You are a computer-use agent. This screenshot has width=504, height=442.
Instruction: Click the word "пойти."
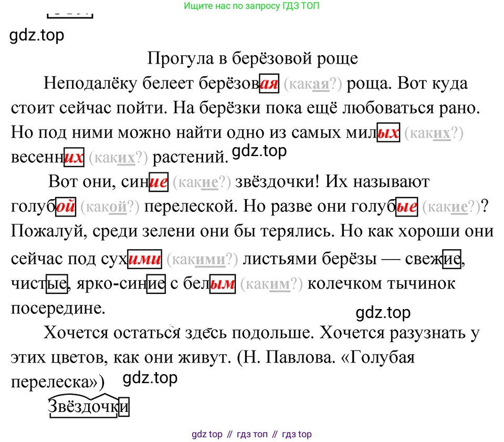[x=142, y=108]
